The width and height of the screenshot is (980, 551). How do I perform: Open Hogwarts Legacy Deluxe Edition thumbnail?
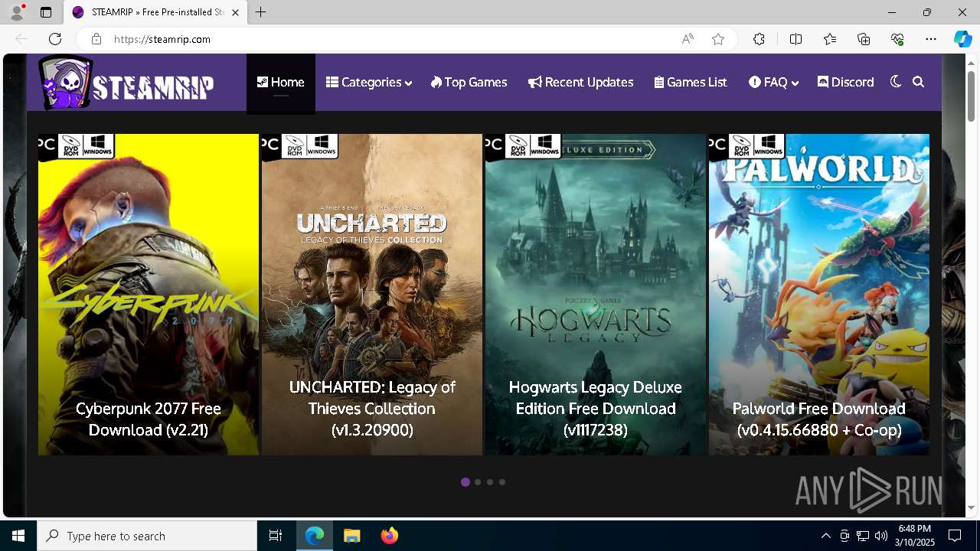point(596,295)
